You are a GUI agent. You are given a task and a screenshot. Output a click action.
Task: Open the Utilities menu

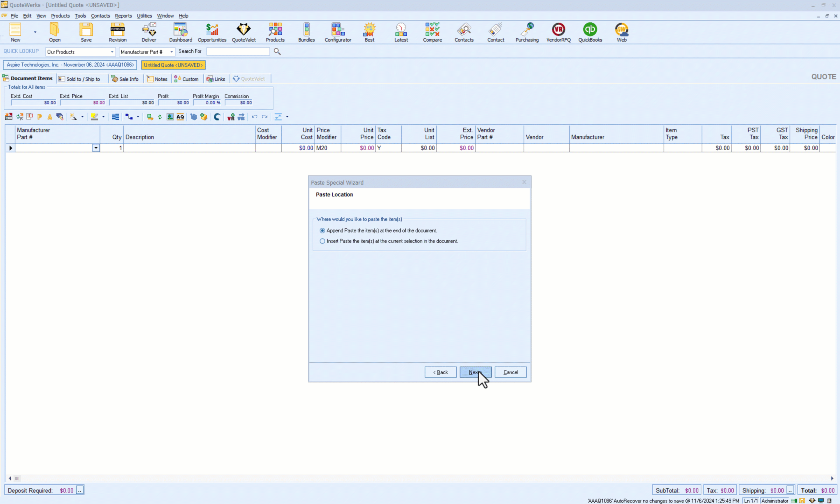pyautogui.click(x=144, y=16)
